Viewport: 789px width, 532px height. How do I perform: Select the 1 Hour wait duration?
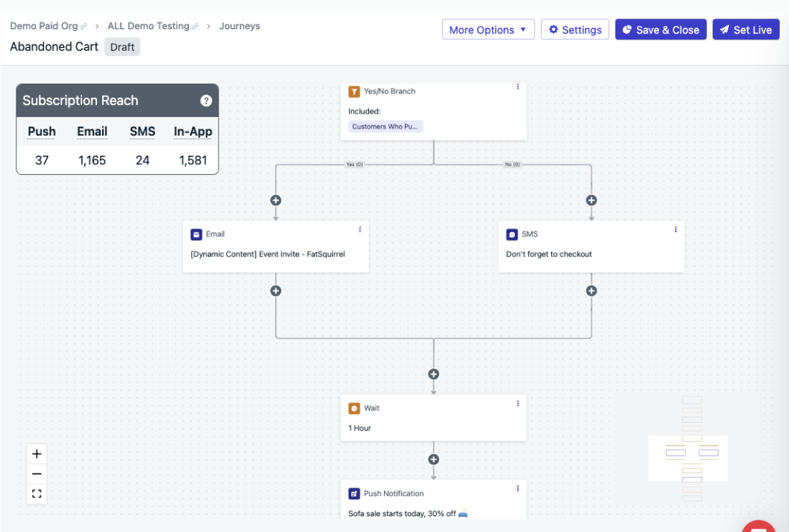(x=360, y=428)
